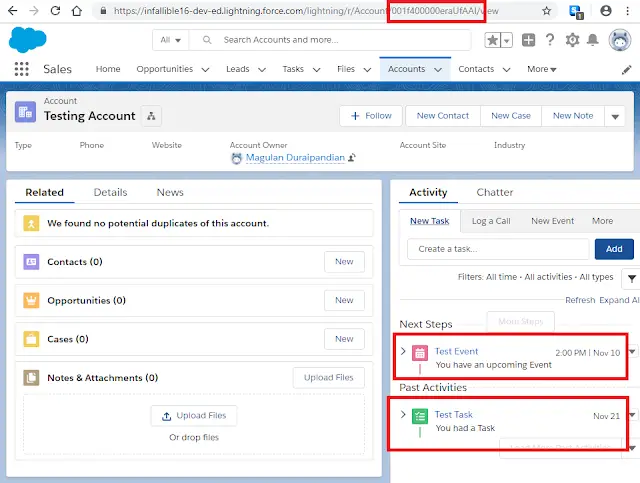Open the favorites list dropdown arrow
Image resolution: width=640 pixels, height=483 pixels.
507,40
